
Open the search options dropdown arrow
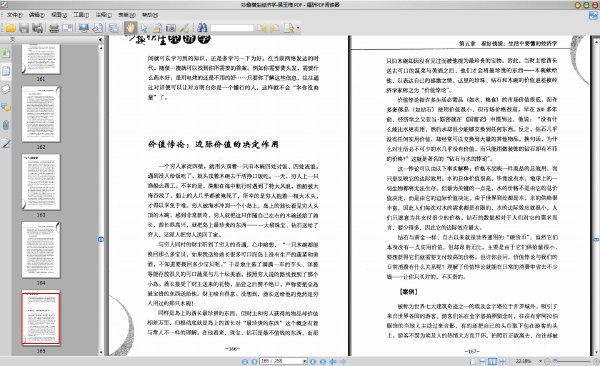click(x=298, y=28)
